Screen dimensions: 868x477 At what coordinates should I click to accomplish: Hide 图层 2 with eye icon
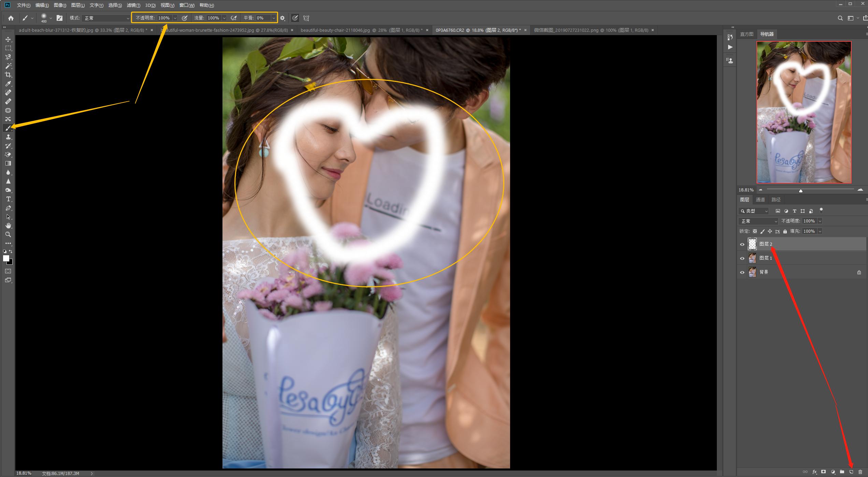(742, 244)
